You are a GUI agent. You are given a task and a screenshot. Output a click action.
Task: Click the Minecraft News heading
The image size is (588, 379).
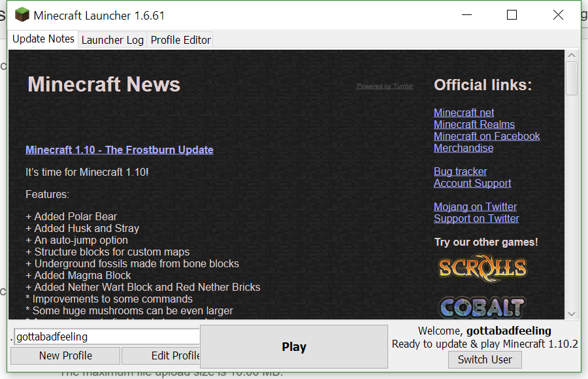[x=104, y=84]
